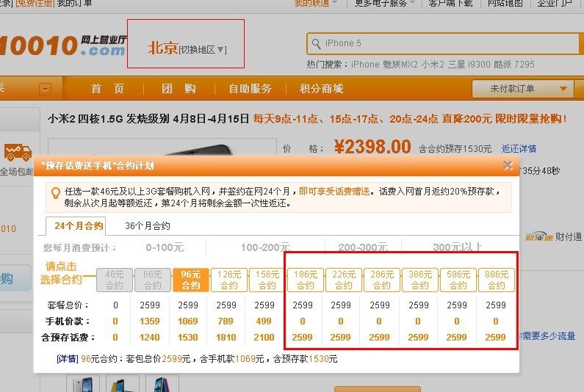This screenshot has width=584, height=392.
Task: Select the 226元合约 option
Action: (344, 280)
